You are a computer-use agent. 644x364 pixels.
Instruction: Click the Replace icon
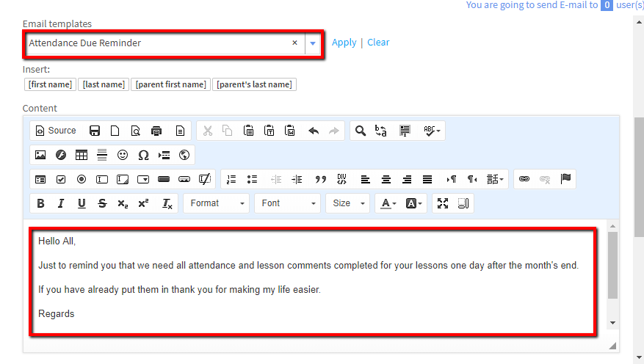point(380,131)
